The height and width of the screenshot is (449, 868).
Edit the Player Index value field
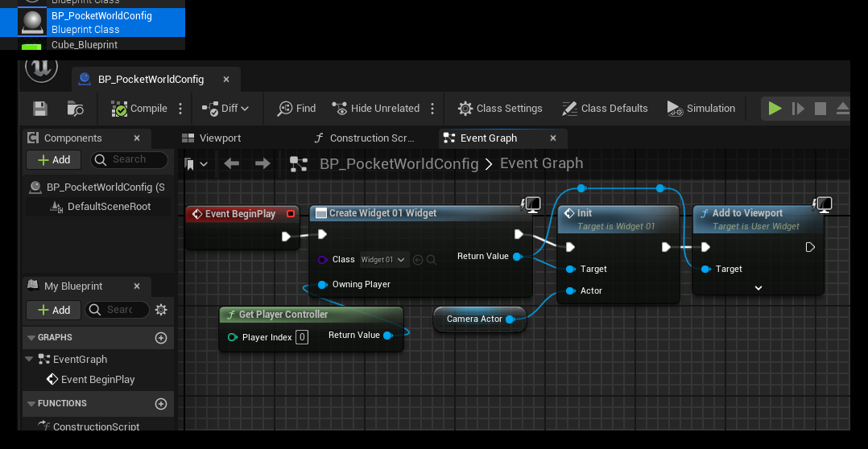tap(302, 337)
